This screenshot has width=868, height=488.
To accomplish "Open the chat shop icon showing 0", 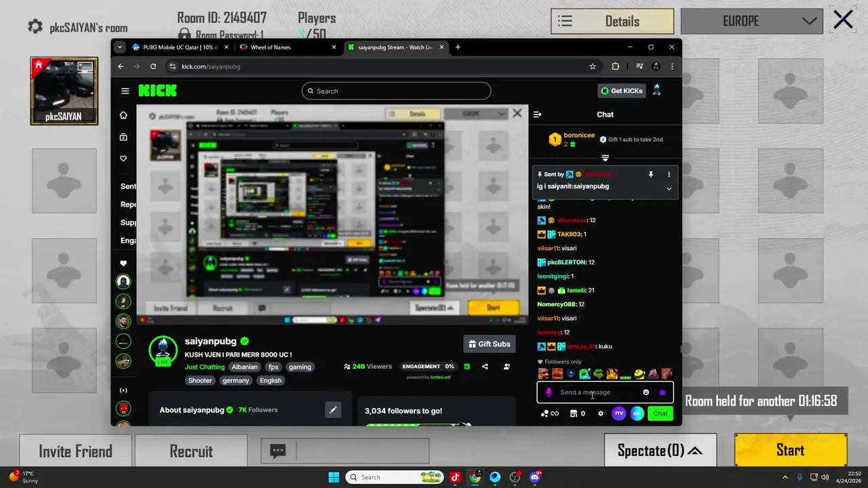I will [x=578, y=413].
